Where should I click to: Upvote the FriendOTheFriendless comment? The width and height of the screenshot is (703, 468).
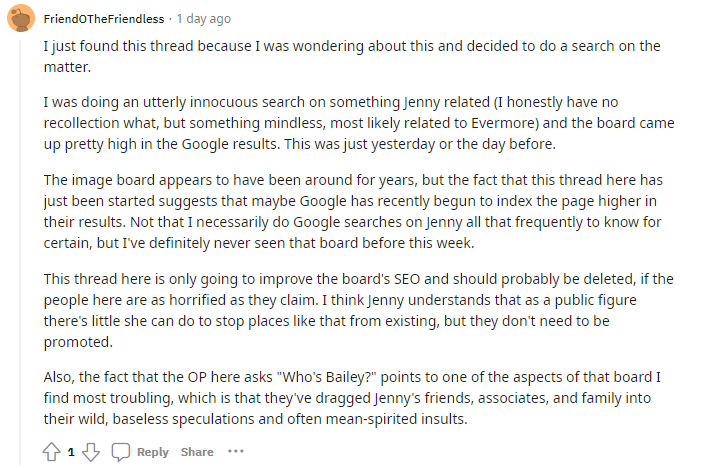pyautogui.click(x=52, y=452)
